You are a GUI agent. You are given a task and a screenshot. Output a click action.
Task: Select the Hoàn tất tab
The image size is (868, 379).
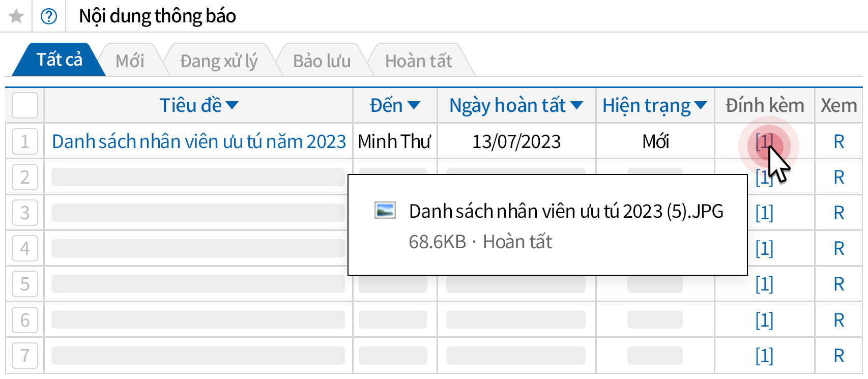click(418, 61)
